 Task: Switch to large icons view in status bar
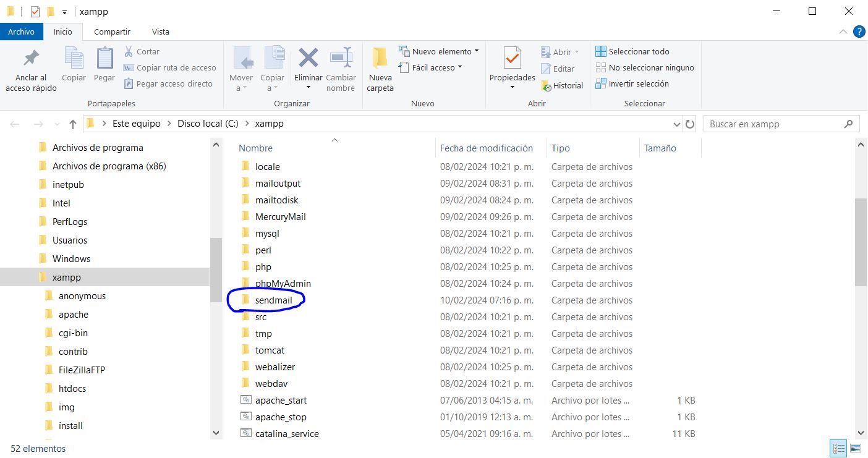pos(856,449)
